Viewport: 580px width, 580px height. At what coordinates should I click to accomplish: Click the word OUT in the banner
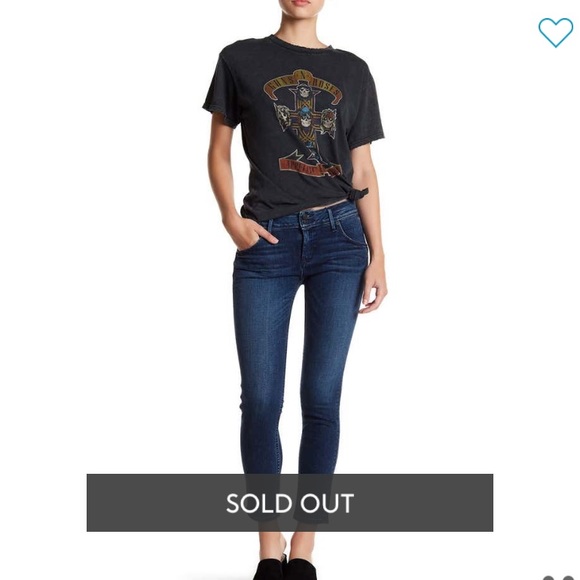tap(327, 503)
